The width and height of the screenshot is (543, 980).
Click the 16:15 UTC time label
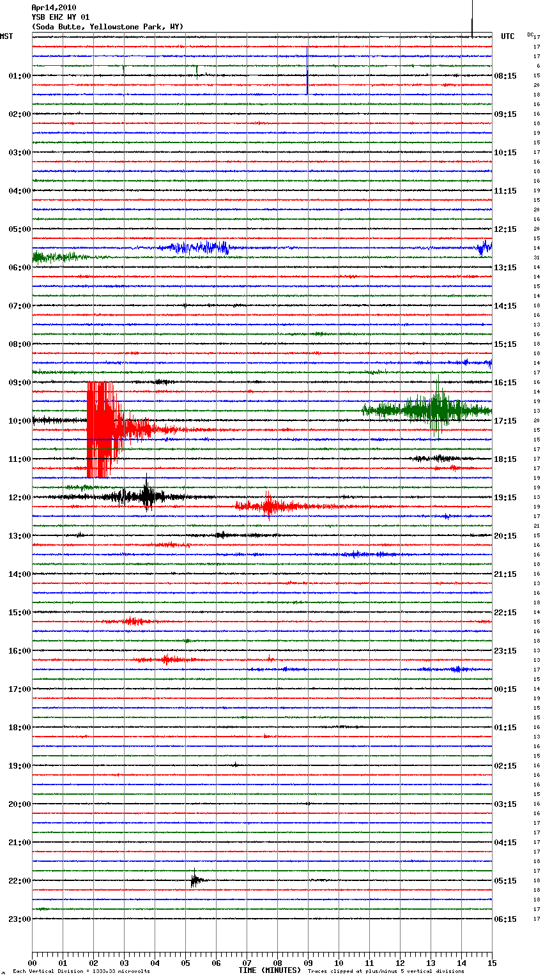[x=505, y=383]
